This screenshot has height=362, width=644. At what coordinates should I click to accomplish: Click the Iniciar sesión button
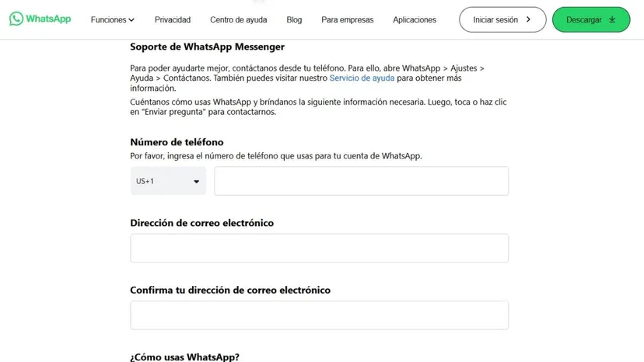point(502,19)
